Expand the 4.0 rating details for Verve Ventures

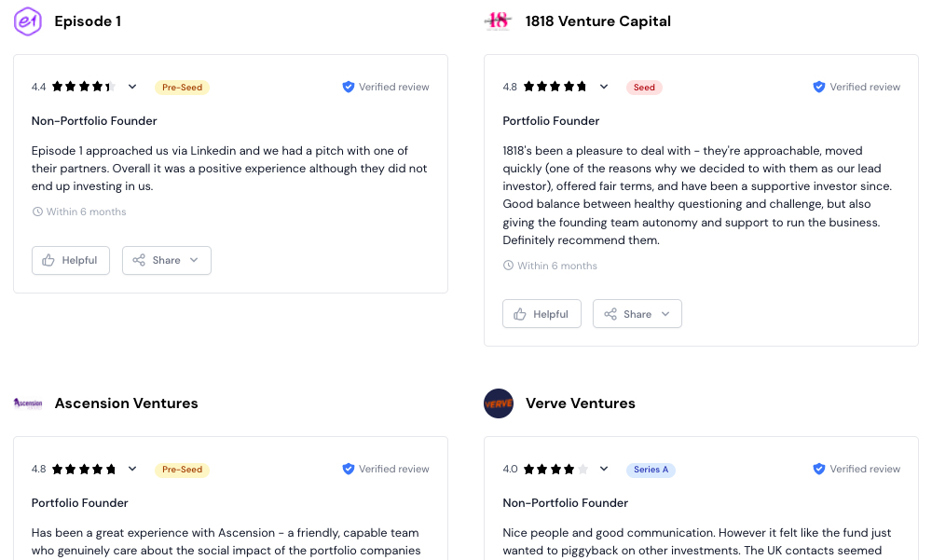tap(603, 469)
